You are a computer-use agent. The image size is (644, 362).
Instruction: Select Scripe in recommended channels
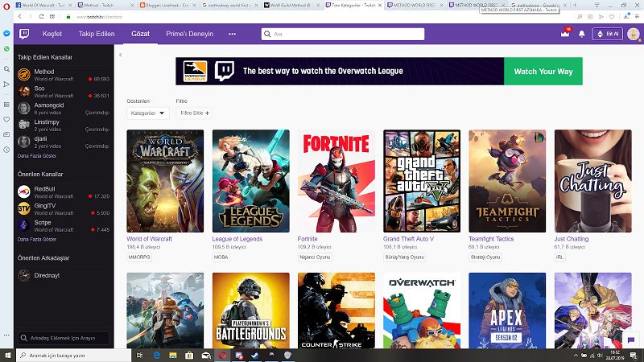(64, 226)
